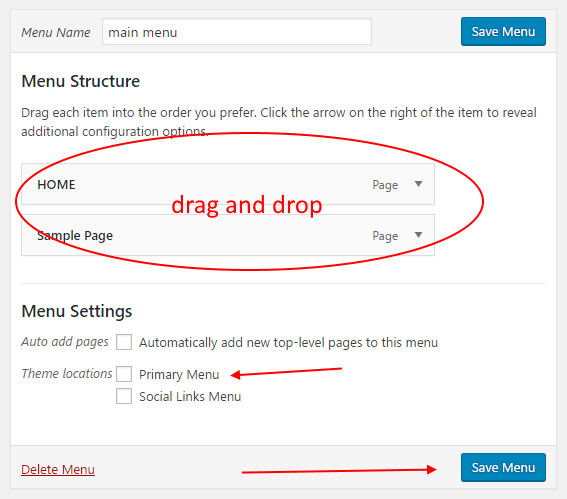This screenshot has width=567, height=499.
Task: Check the Primary Menu theme location box
Action: (124, 374)
